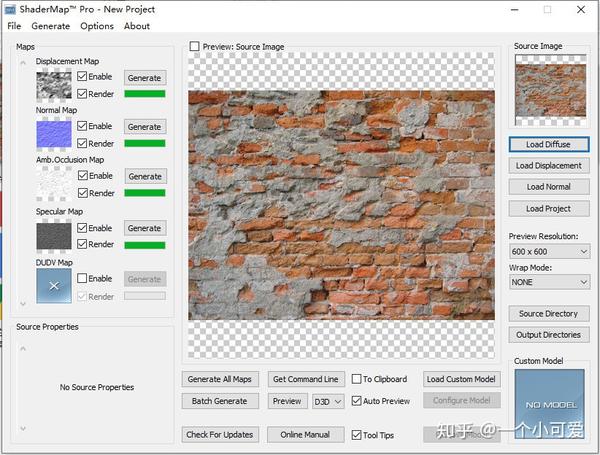Click the DUDV Map X icon
Screen dimensions: 600x455
point(54,285)
